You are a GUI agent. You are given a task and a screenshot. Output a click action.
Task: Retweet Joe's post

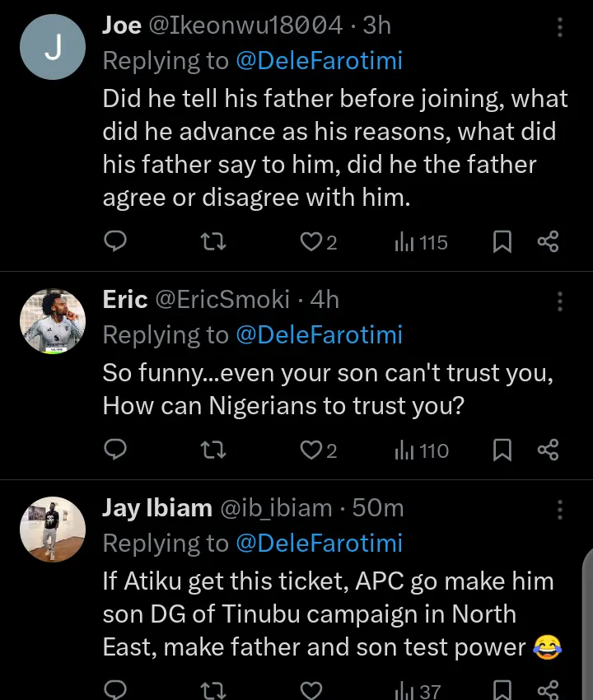click(x=214, y=242)
